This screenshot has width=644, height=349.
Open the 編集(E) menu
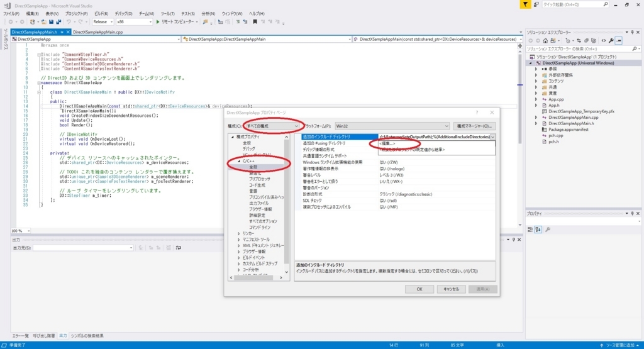point(33,14)
